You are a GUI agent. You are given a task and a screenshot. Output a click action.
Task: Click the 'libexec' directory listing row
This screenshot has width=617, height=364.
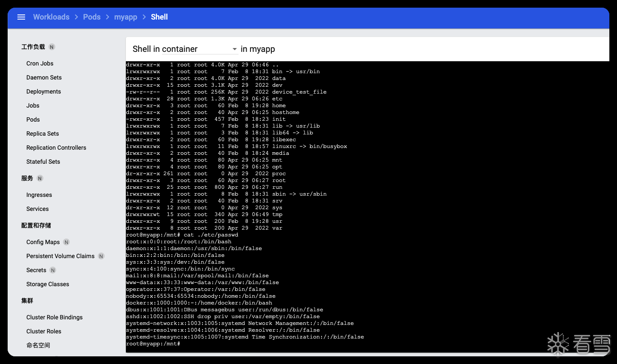coord(211,139)
